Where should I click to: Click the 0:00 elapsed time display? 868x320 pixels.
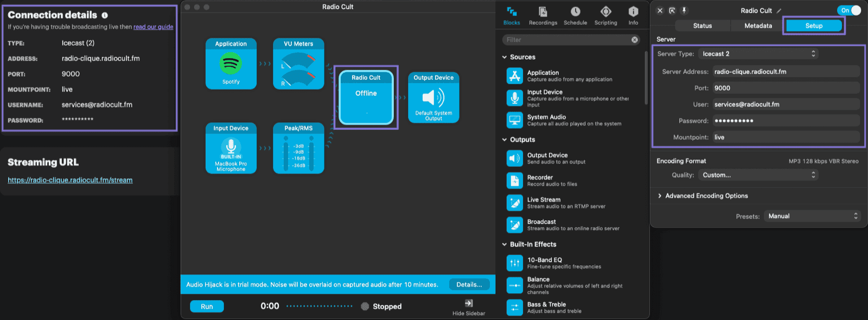coord(270,306)
